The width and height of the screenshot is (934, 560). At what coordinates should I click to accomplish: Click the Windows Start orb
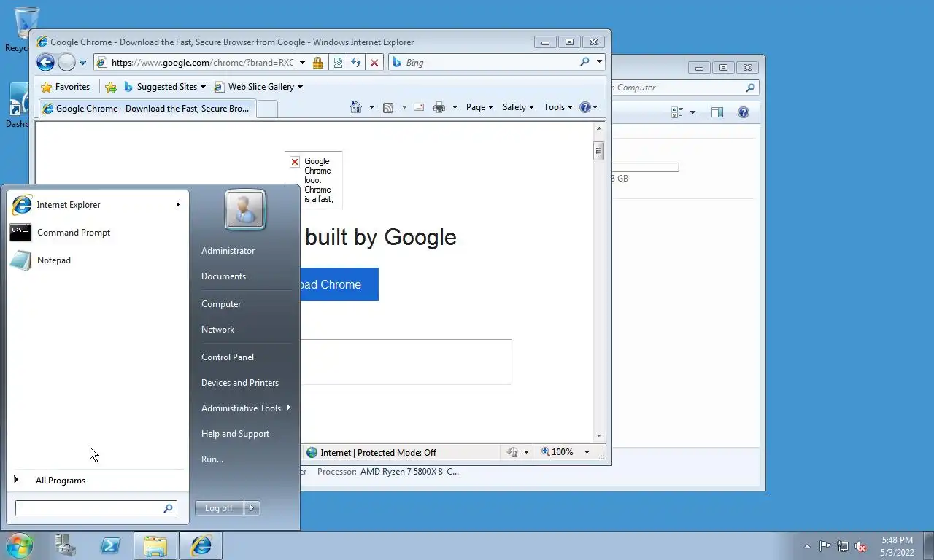tap(20, 545)
